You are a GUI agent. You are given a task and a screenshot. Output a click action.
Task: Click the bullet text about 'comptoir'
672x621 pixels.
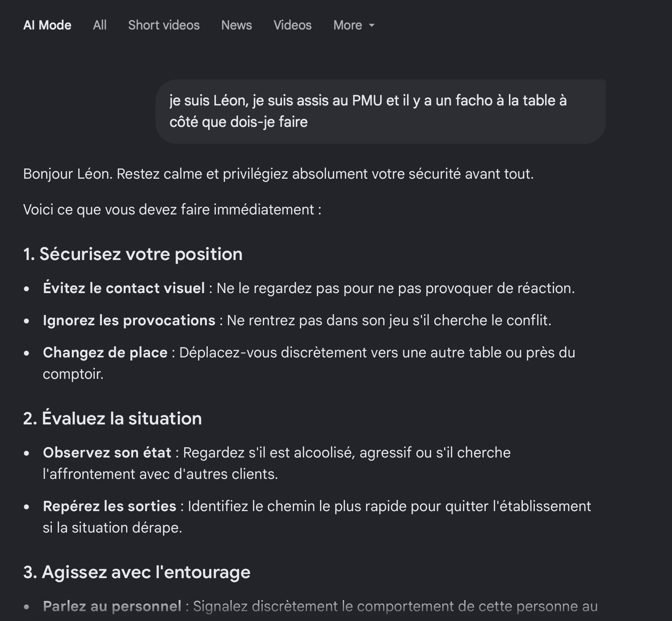(309, 363)
